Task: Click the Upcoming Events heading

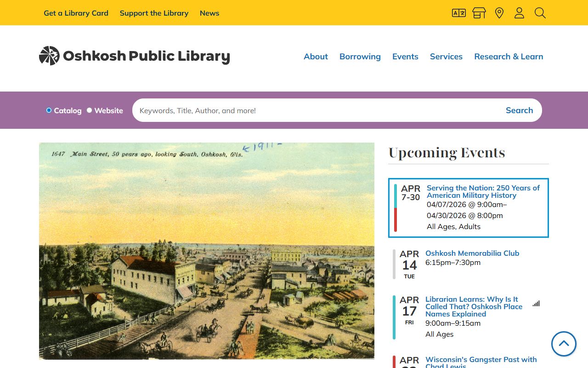Action: (x=447, y=153)
